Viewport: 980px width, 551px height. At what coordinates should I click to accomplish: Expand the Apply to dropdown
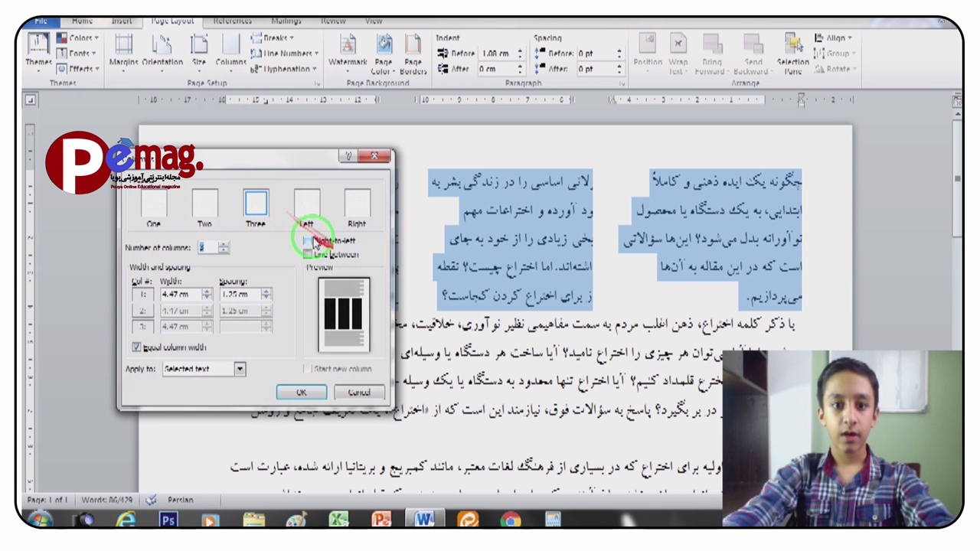click(x=240, y=369)
